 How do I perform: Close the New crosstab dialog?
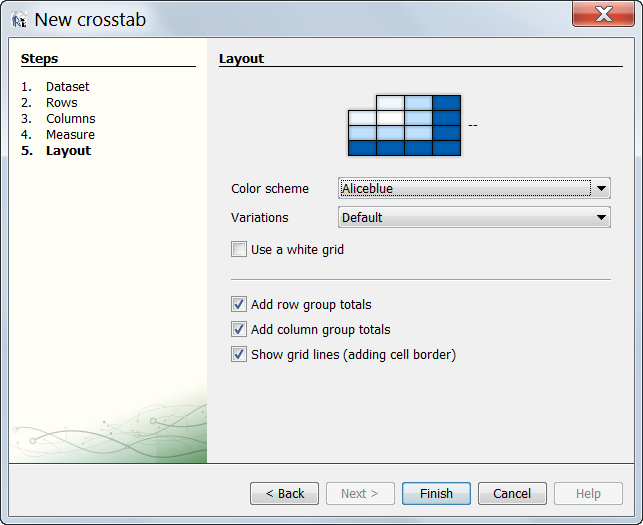click(604, 14)
